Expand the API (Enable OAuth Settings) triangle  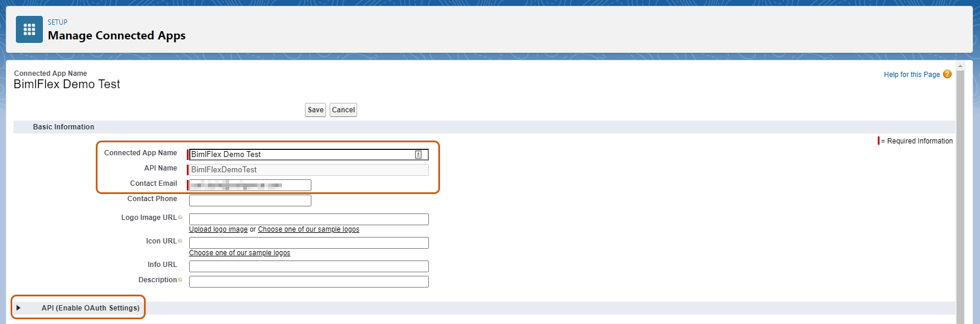pos(19,308)
